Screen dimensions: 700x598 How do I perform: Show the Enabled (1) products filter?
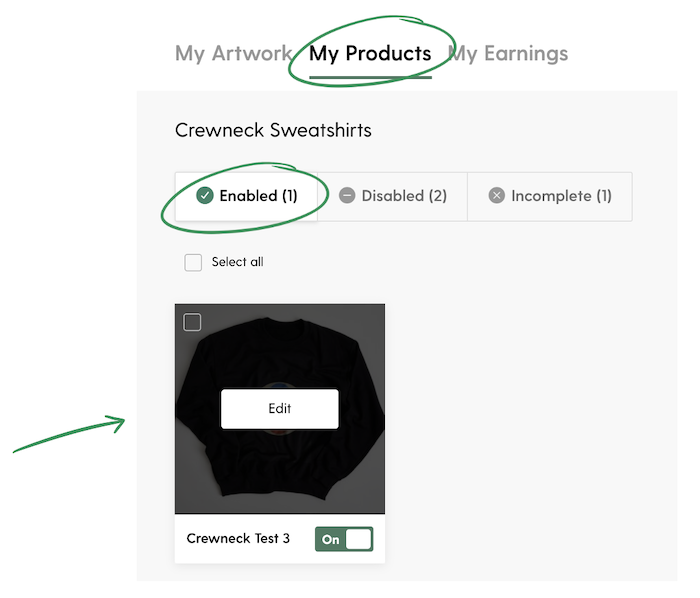pyautogui.click(x=246, y=196)
